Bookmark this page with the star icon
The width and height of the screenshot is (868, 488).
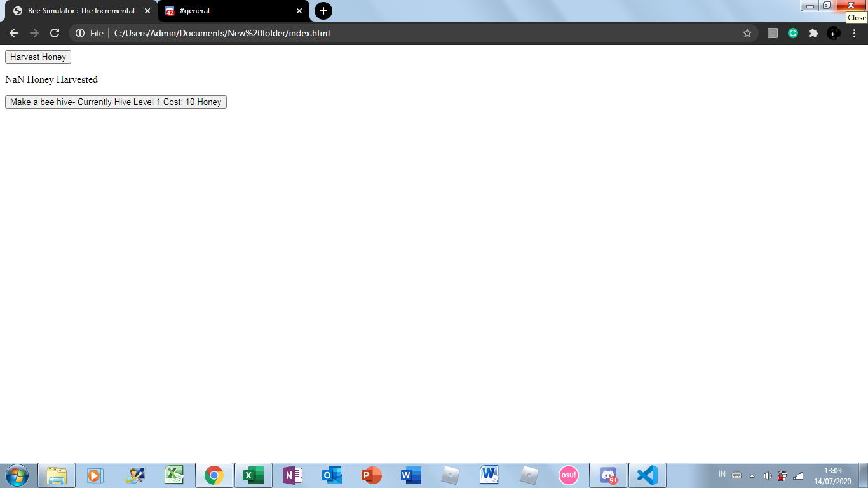click(747, 33)
